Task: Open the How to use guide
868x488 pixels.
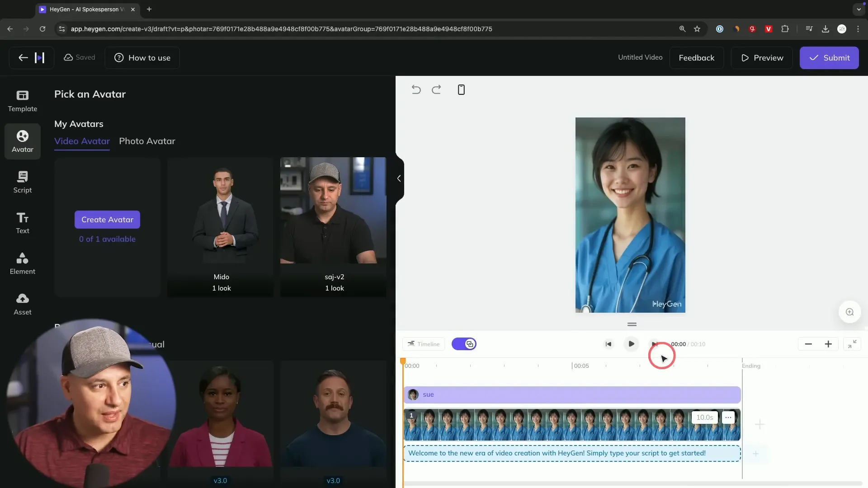Action: (x=142, y=58)
